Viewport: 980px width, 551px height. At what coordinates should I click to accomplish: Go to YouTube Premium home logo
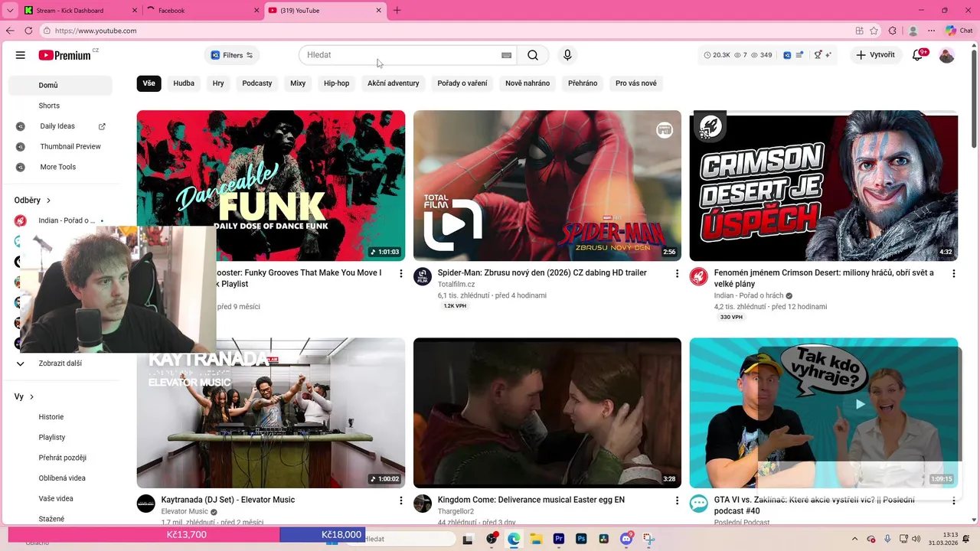(67, 55)
